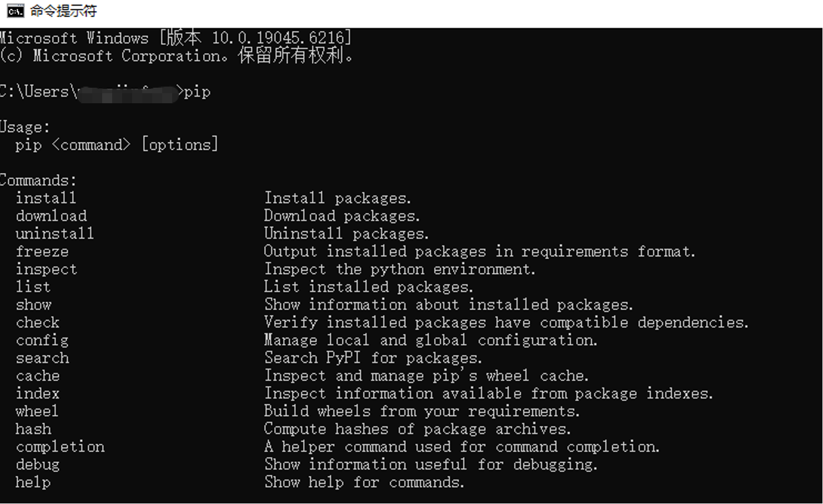The image size is (823, 504).
Task: Click the 'list' command entry
Action: click(33, 287)
